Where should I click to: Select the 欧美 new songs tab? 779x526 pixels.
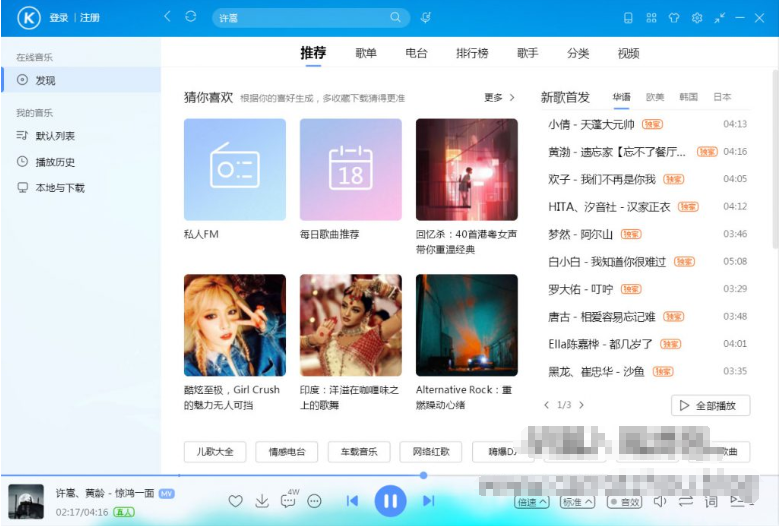point(655,97)
